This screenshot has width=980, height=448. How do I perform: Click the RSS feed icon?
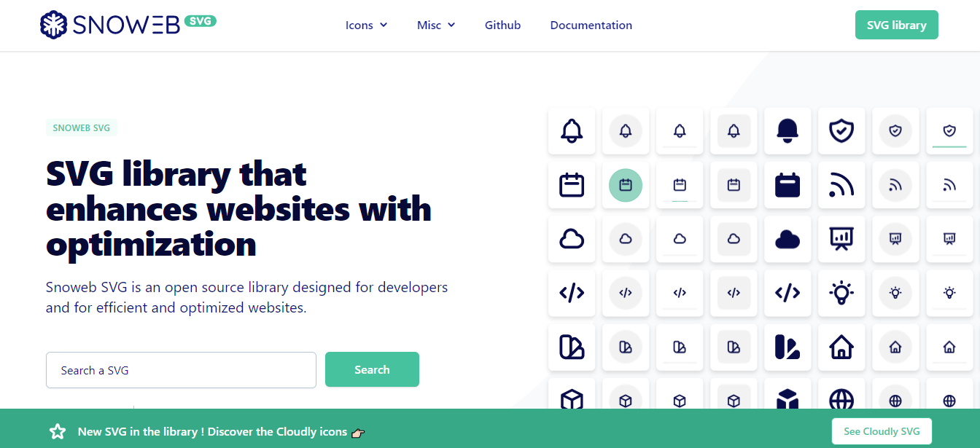(841, 185)
